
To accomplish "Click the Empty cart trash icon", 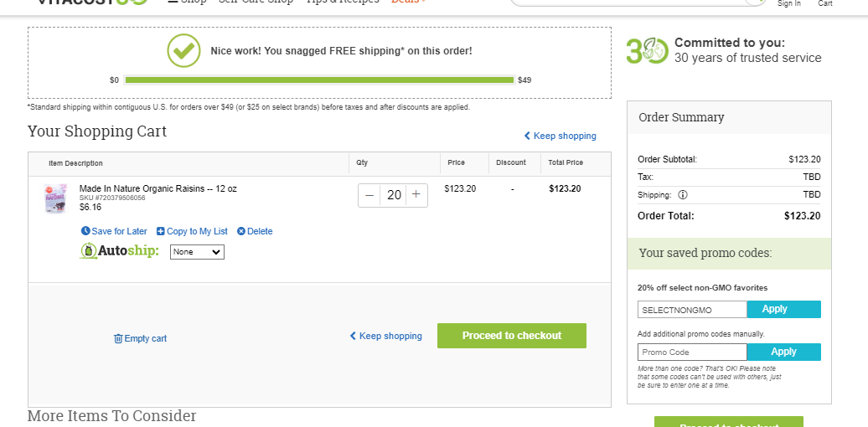I will [x=118, y=338].
